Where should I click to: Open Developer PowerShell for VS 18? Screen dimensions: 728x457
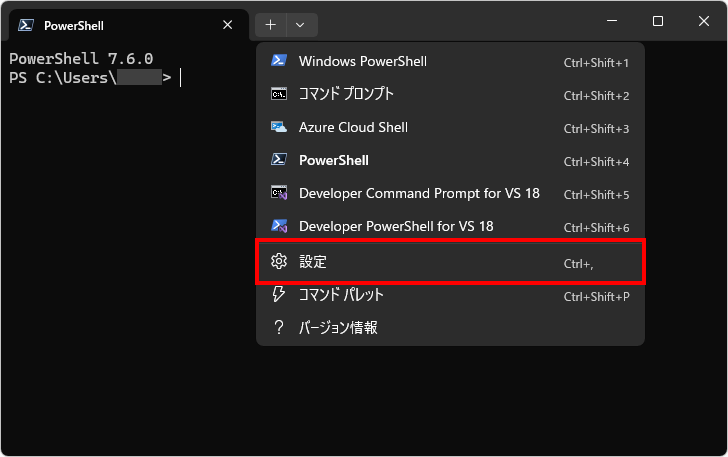click(x=450, y=226)
